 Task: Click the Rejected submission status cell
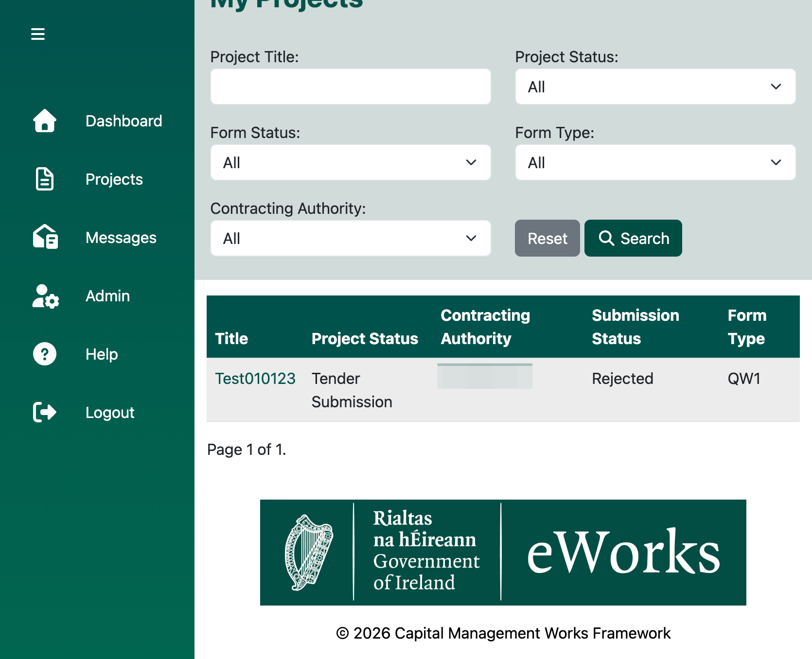click(x=622, y=379)
